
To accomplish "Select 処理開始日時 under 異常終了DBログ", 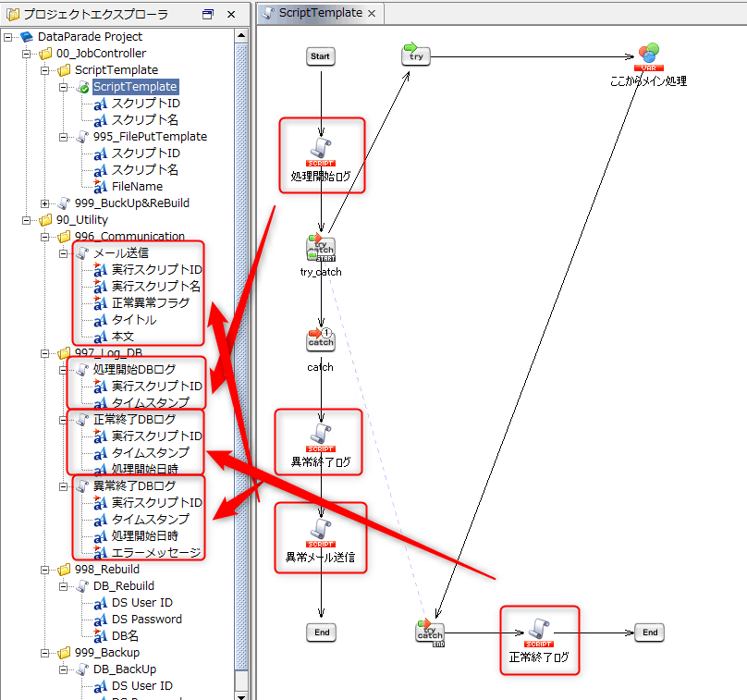I will [145, 536].
